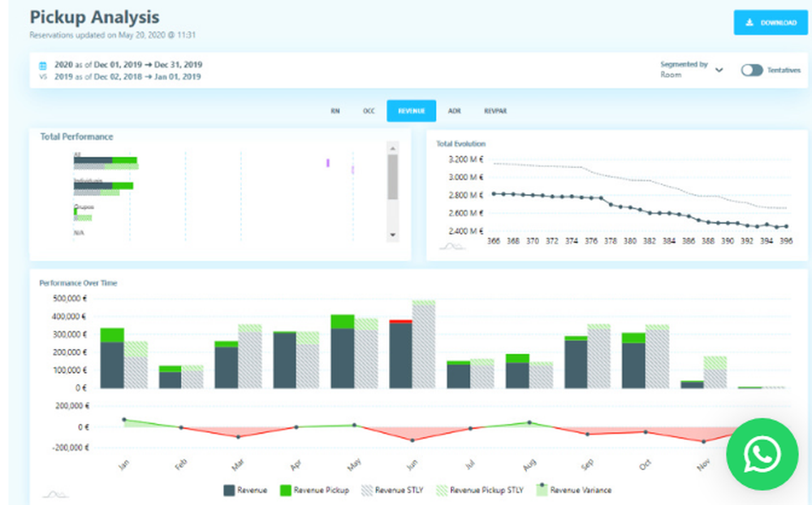Click the calendar icon beside date range

[43, 66]
